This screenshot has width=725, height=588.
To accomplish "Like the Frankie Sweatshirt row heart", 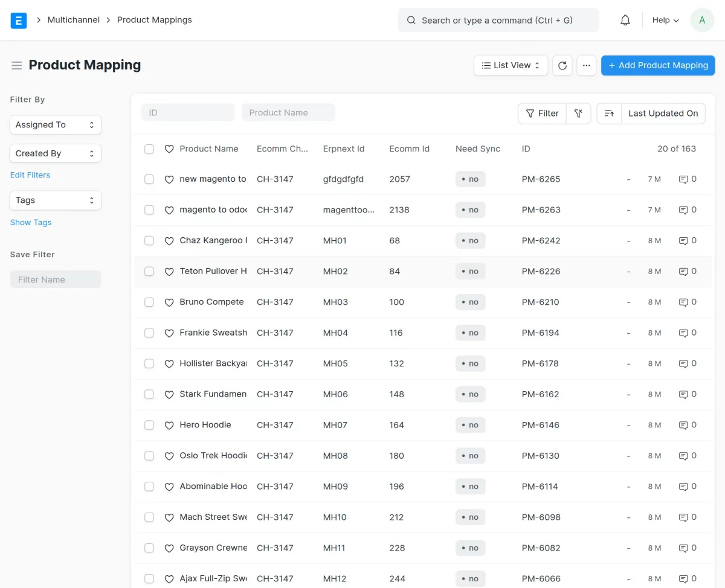I will (x=169, y=333).
